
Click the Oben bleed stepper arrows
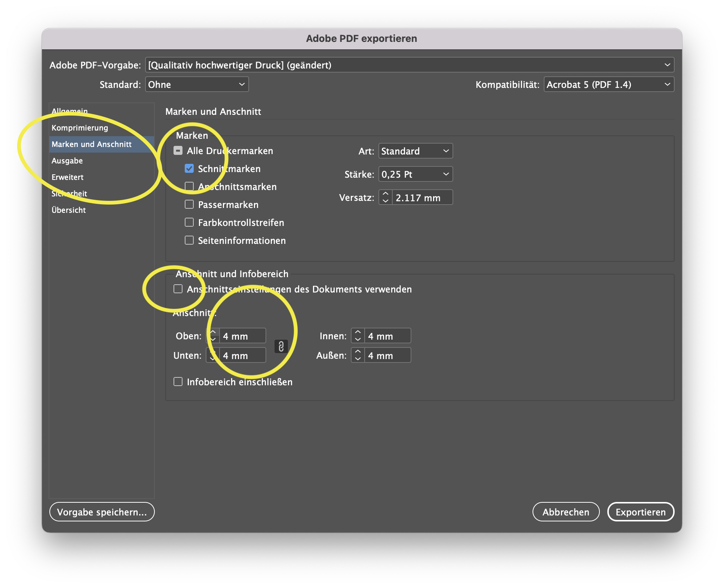[x=213, y=336]
